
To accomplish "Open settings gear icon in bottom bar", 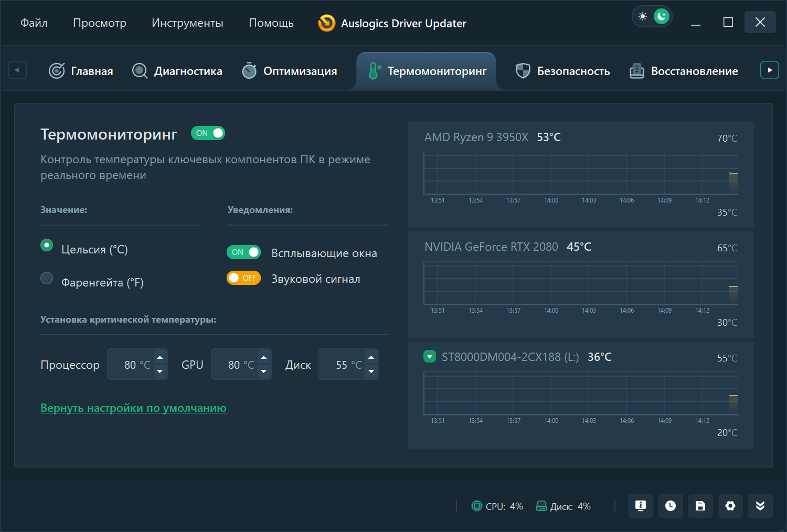I will coord(730,506).
